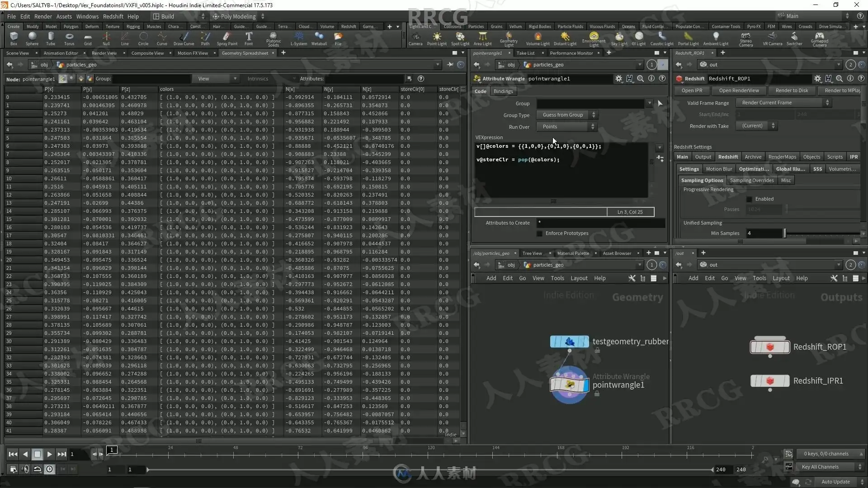Viewport: 868px width, 488px height.
Task: Adjust the Min Samples slider
Action: 785,234
